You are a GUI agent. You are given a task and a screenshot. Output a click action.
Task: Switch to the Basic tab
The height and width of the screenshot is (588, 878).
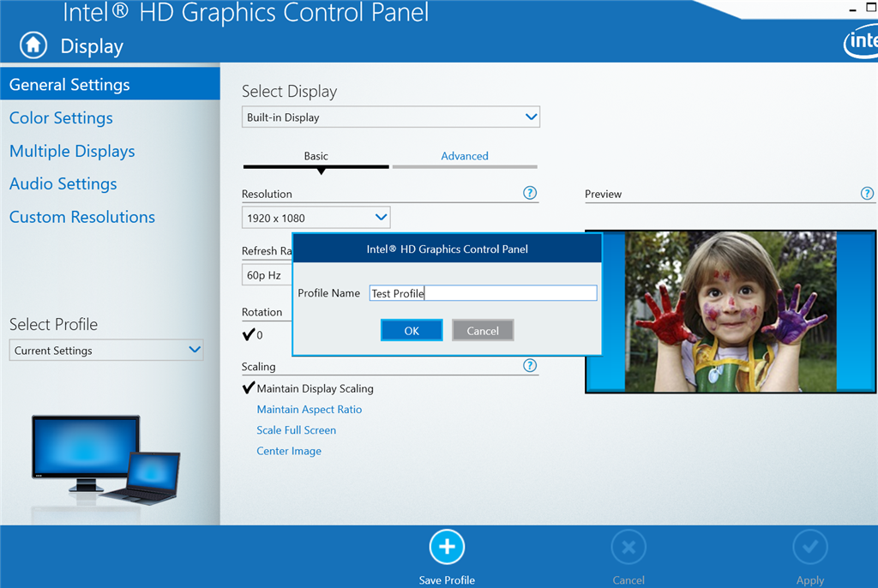[316, 156]
